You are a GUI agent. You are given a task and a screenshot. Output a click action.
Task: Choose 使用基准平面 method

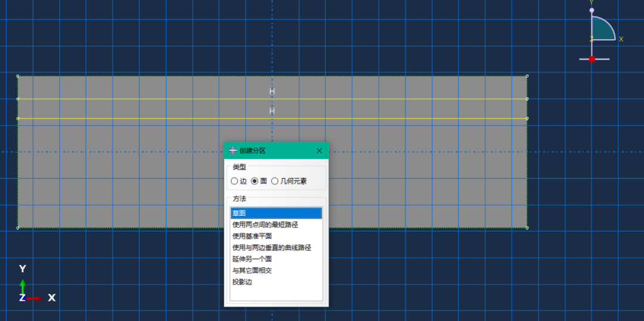(x=276, y=236)
